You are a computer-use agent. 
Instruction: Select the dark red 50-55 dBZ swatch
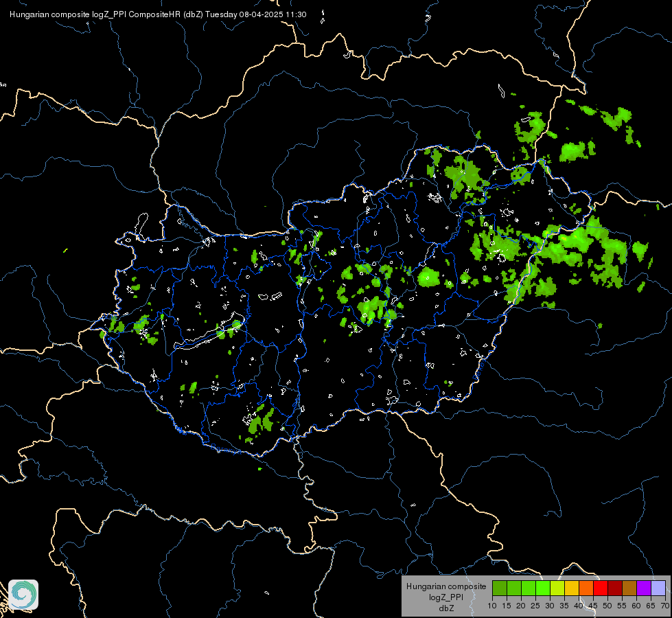(615, 588)
